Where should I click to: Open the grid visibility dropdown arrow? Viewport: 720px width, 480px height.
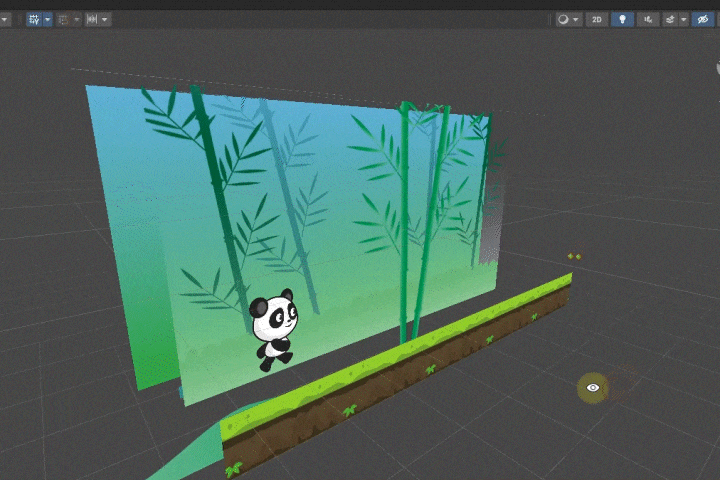point(47,19)
